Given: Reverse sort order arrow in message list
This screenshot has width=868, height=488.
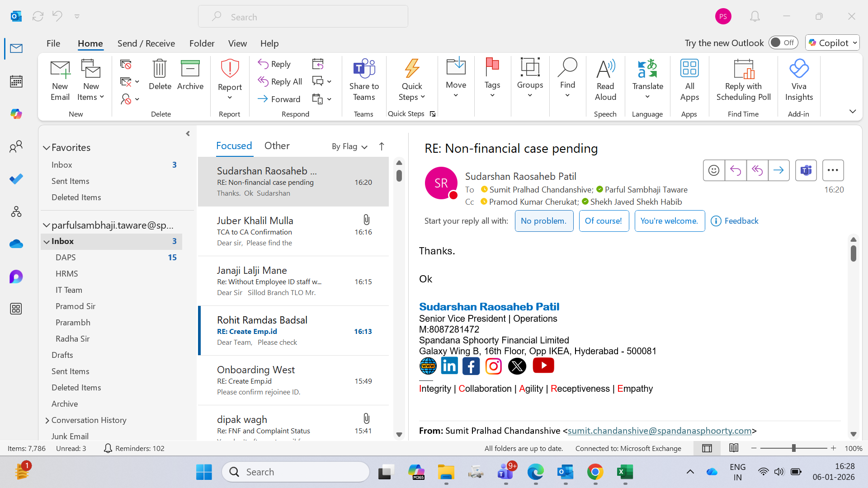Looking at the screenshot, I should [382, 146].
